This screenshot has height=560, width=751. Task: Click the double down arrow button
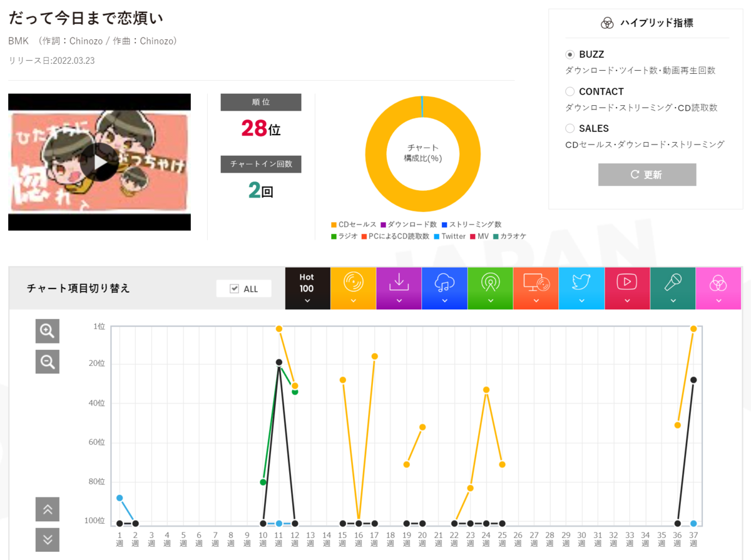coord(48,540)
